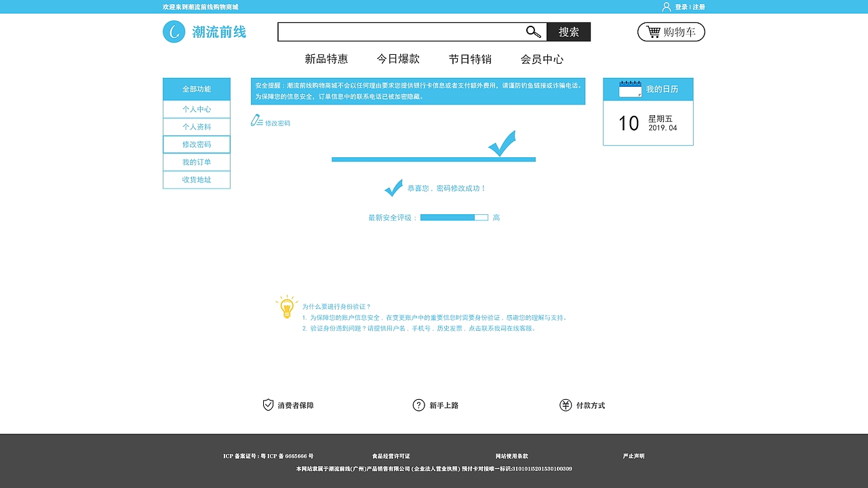Click inside the search input field
This screenshot has height=488, width=868.
click(x=400, y=31)
